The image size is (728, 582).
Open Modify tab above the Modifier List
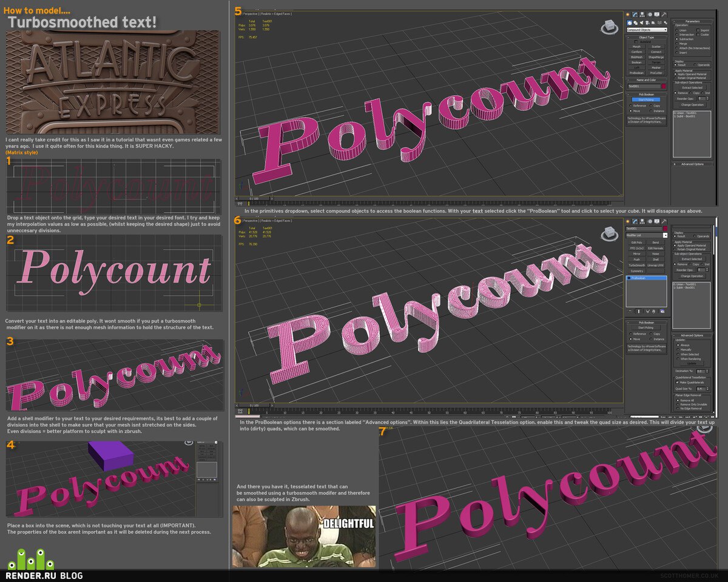point(635,221)
